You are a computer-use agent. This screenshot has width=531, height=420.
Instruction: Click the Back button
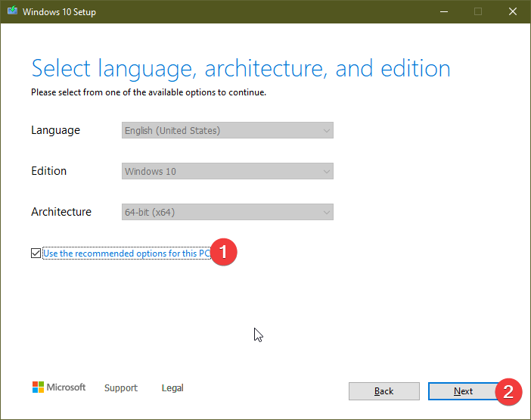tap(384, 391)
